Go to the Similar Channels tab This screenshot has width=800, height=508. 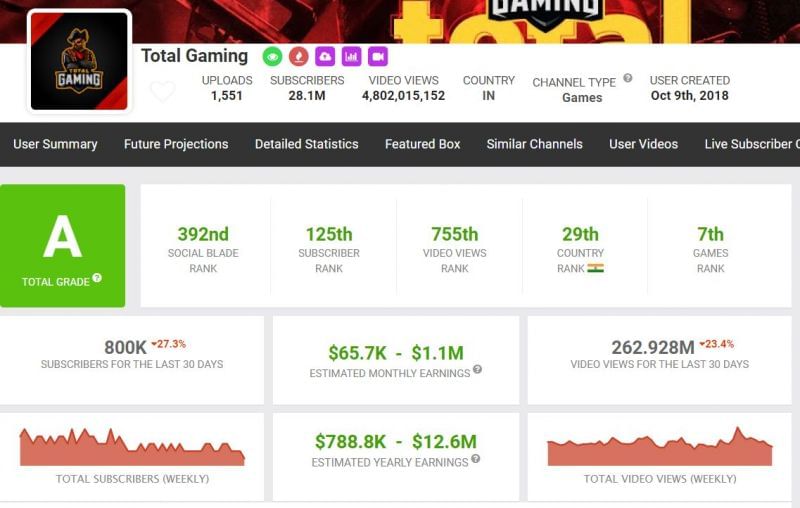pos(534,144)
